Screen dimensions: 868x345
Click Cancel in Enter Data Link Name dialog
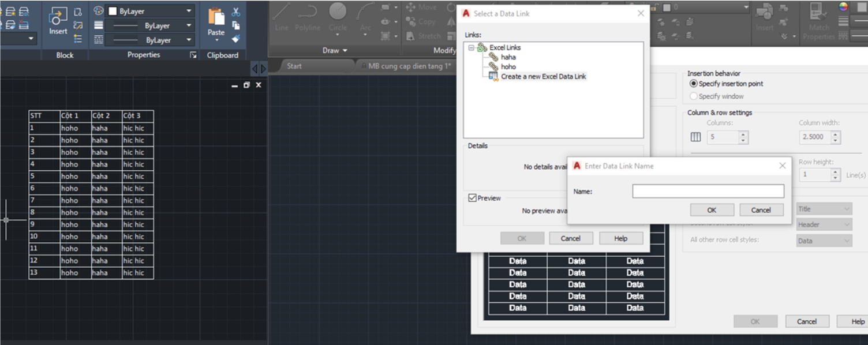(x=761, y=210)
